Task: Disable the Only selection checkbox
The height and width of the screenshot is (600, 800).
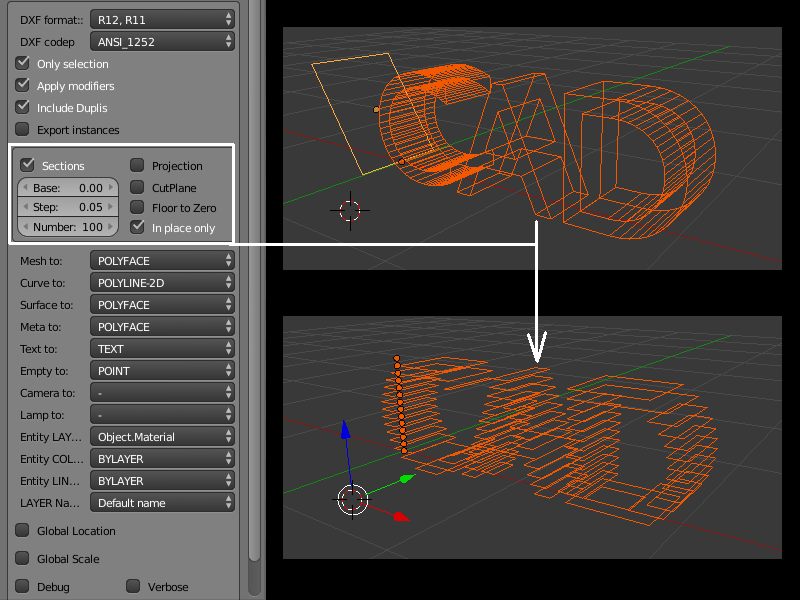Action: tap(22, 63)
